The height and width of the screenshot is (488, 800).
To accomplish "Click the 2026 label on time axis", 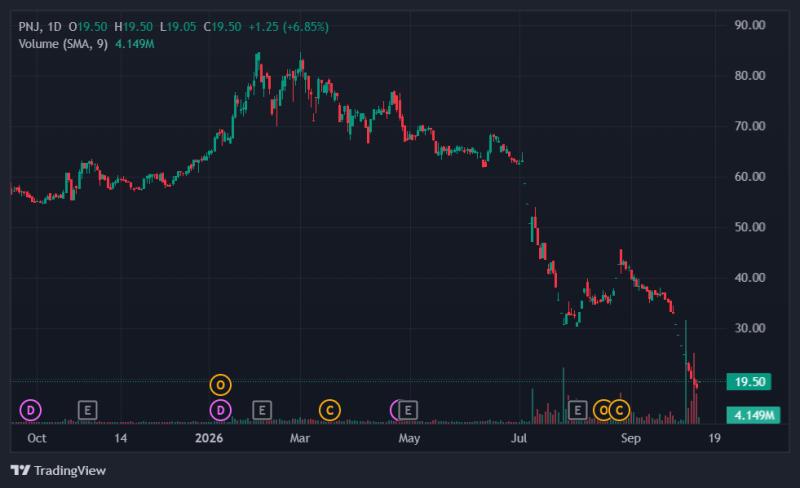I will pyautogui.click(x=209, y=438).
